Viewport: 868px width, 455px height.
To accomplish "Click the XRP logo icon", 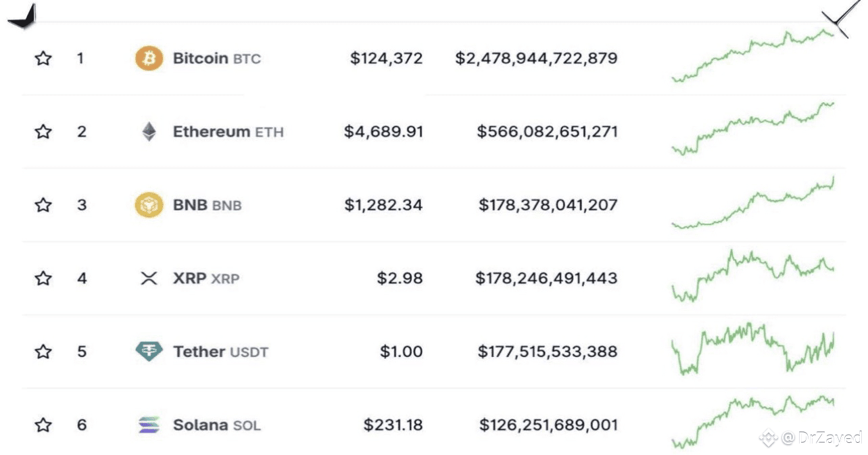I will (149, 278).
